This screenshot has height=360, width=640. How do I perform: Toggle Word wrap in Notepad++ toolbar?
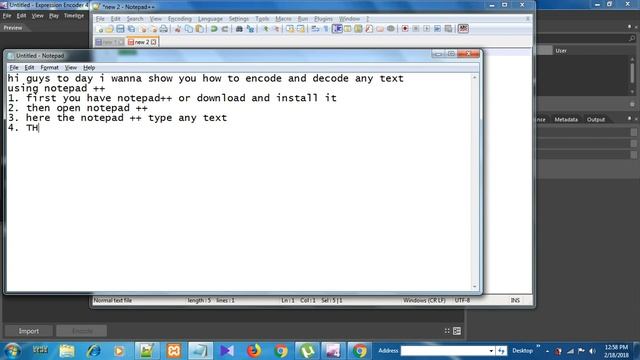(316, 29)
